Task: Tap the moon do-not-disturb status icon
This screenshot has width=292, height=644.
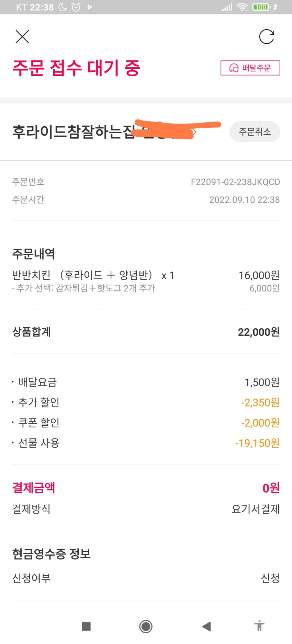Action: tap(63, 7)
